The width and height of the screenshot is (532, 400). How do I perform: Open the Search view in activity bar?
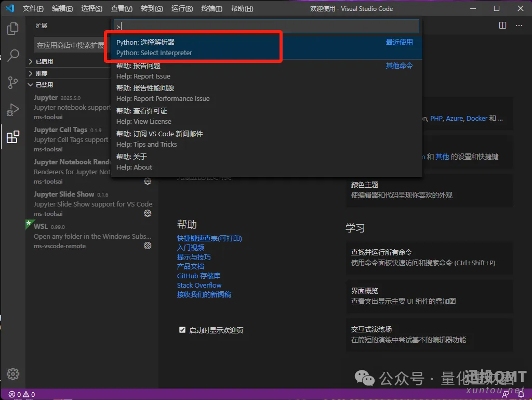coord(13,55)
